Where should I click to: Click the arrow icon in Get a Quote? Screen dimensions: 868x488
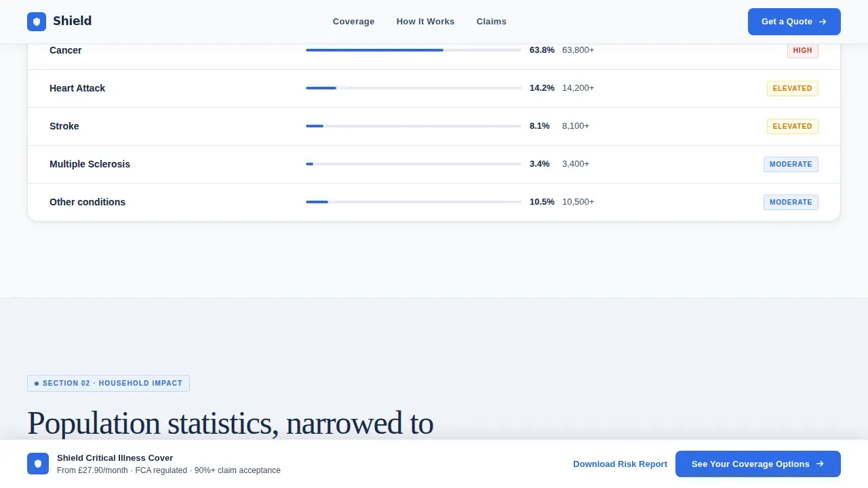[x=823, y=22]
